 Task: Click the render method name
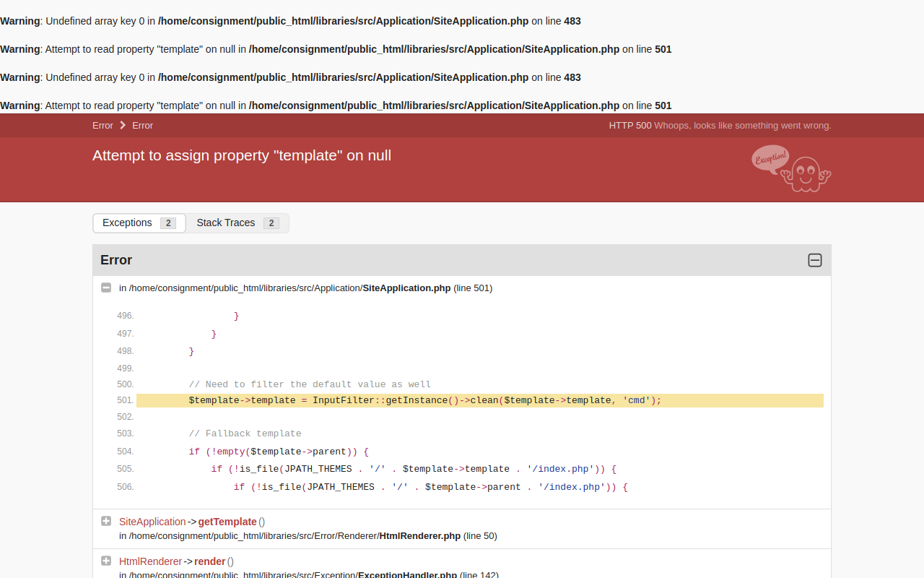tap(209, 561)
